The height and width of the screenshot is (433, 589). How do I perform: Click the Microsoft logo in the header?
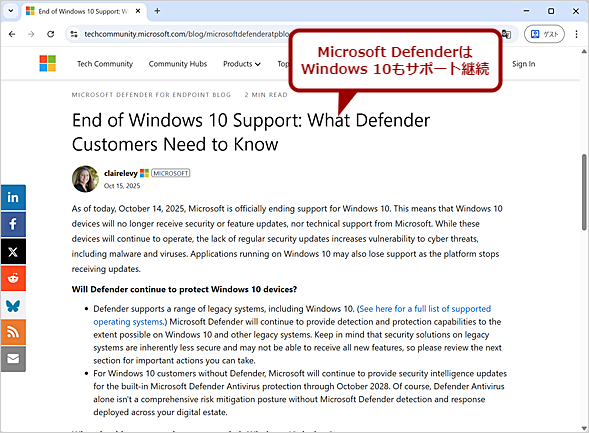coord(48,63)
